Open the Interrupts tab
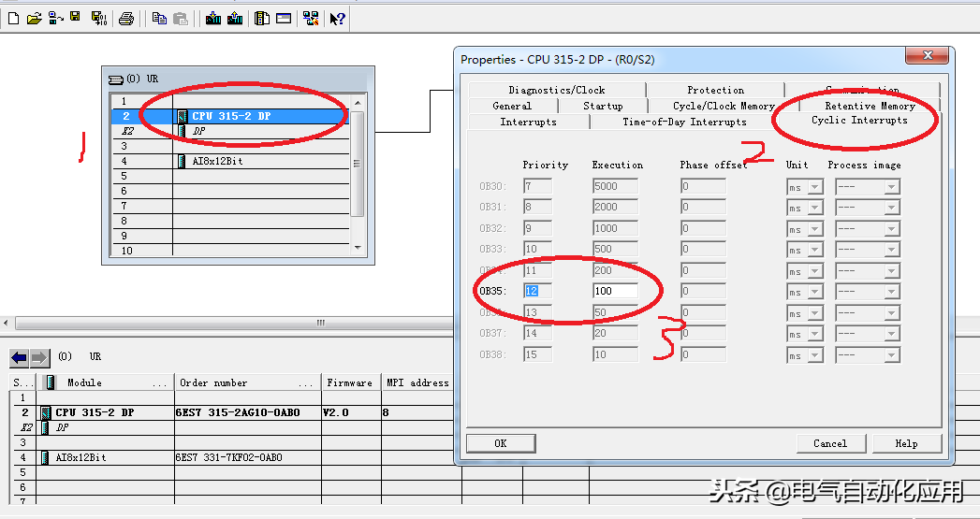 coord(528,122)
